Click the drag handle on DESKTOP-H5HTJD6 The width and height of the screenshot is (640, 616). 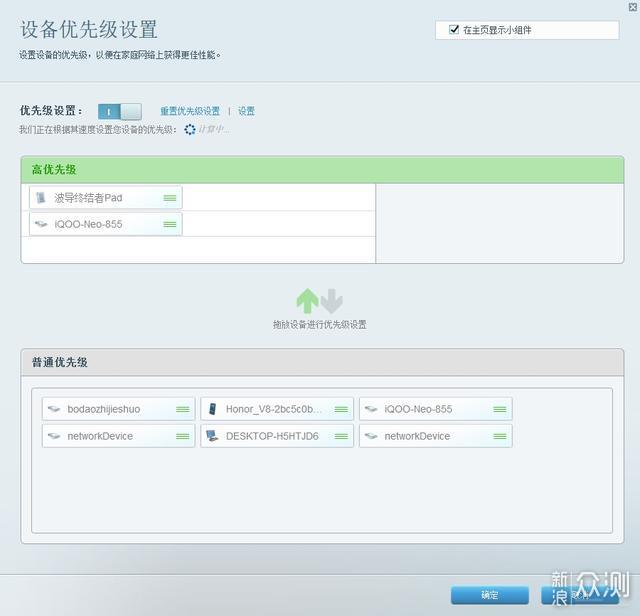[341, 436]
